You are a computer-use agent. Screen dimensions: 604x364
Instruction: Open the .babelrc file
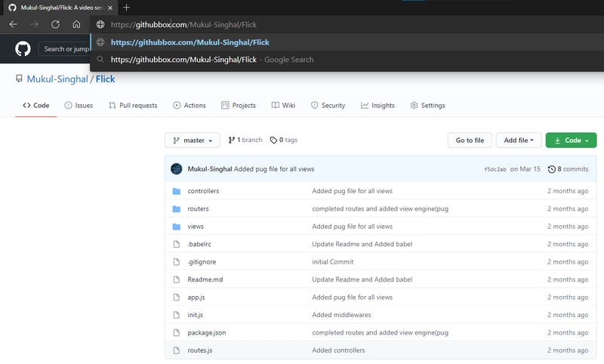coord(199,244)
